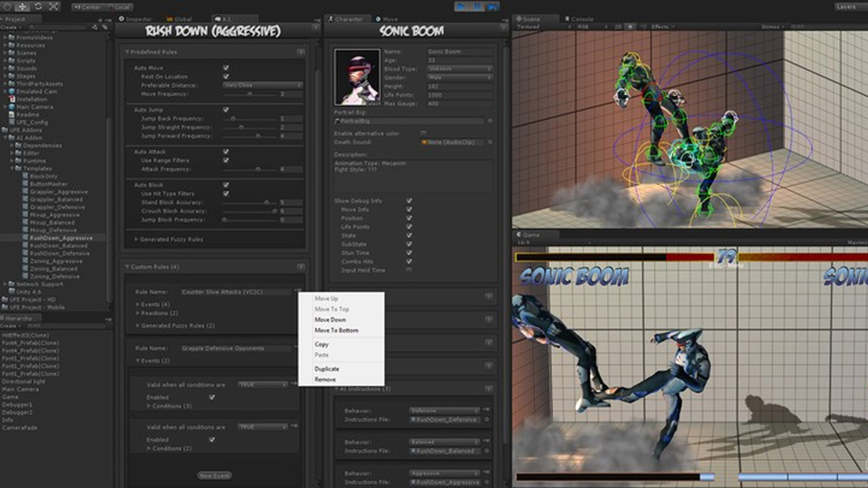Click the Pause button

(477, 6)
